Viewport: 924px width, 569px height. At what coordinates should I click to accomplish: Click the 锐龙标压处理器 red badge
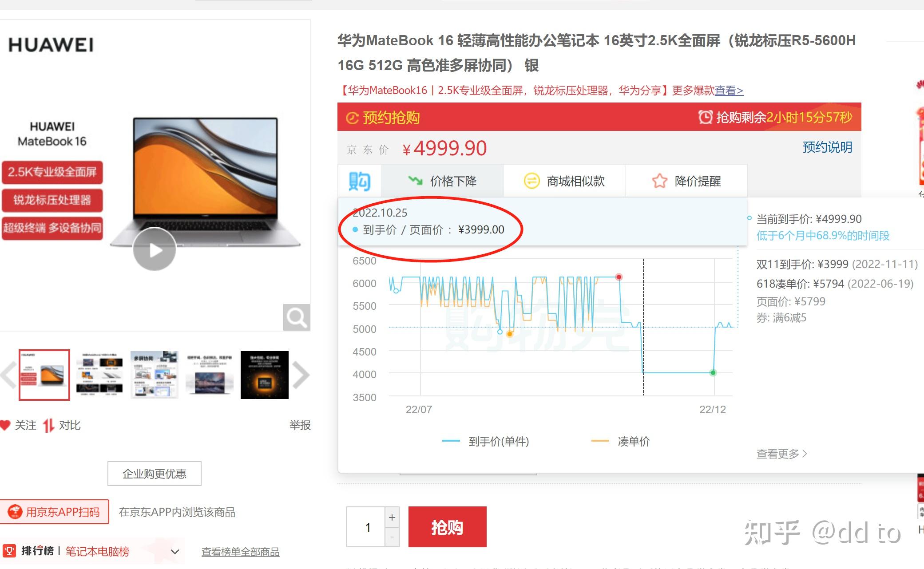coord(52,200)
